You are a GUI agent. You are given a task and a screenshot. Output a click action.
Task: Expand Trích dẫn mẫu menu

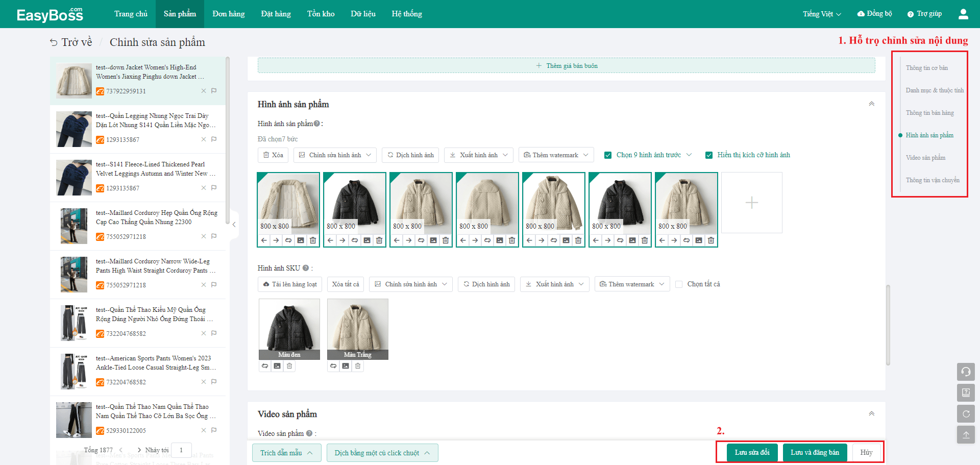(x=286, y=453)
